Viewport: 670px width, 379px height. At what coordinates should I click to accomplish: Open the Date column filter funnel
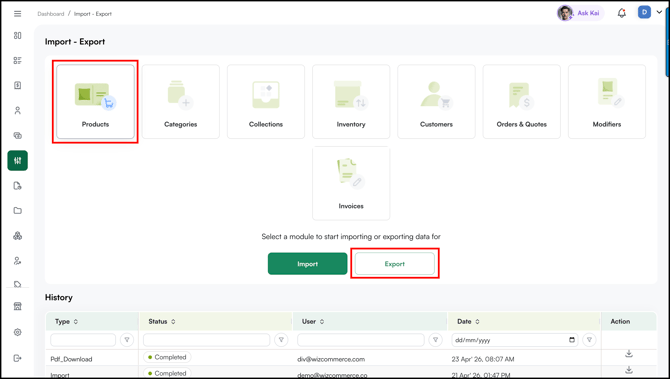589,340
